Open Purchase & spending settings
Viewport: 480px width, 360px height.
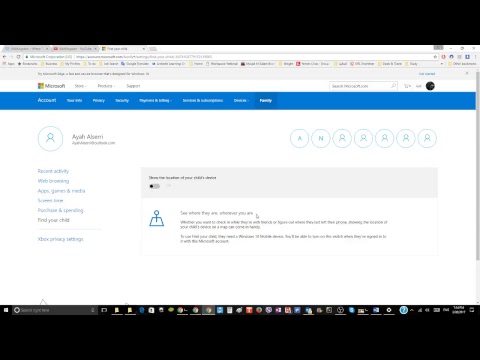pyautogui.click(x=60, y=210)
